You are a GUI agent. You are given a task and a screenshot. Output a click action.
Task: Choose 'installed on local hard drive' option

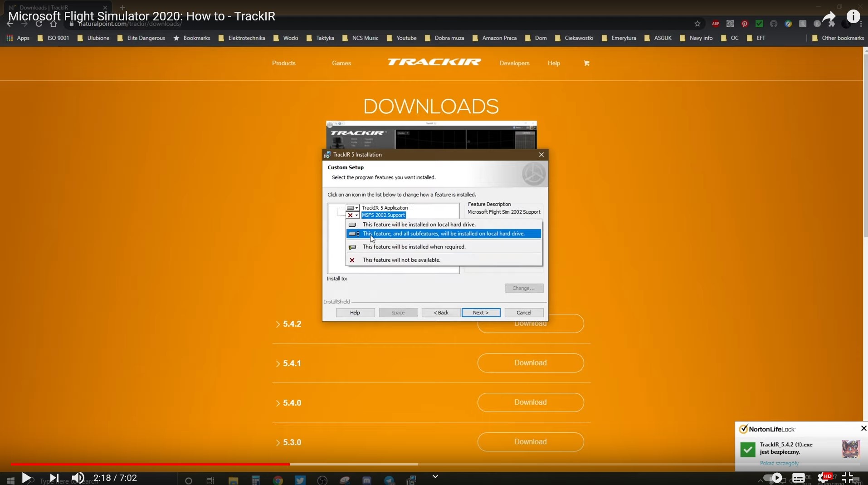click(444, 225)
